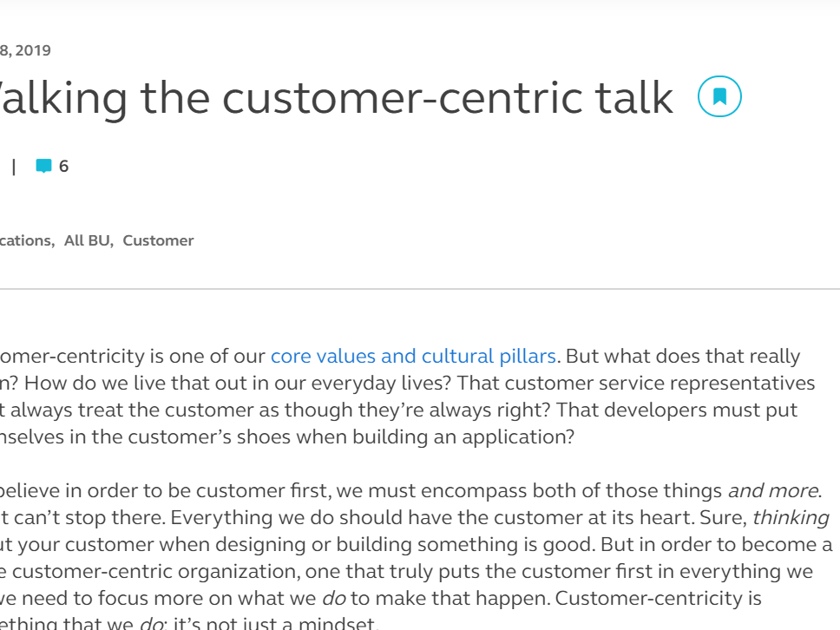Click the horizontal divider below the tags
The width and height of the screenshot is (840, 630).
click(x=420, y=289)
